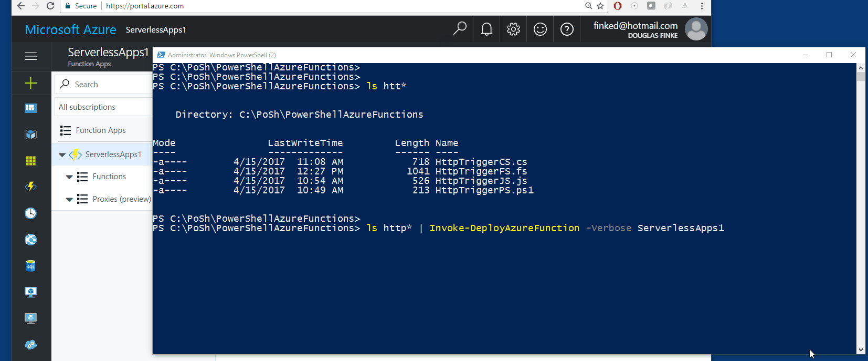The height and width of the screenshot is (361, 868).
Task: Click the shield extension icon in Chrome
Action: click(651, 6)
